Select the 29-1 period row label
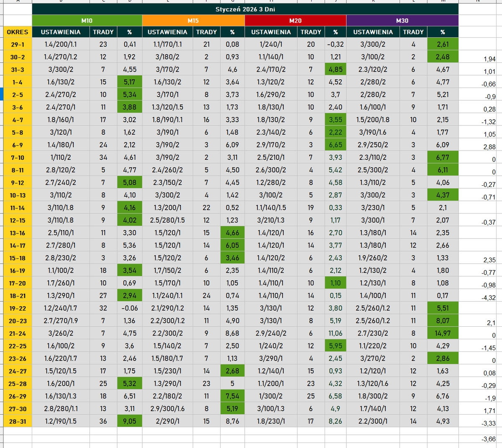 (18, 44)
